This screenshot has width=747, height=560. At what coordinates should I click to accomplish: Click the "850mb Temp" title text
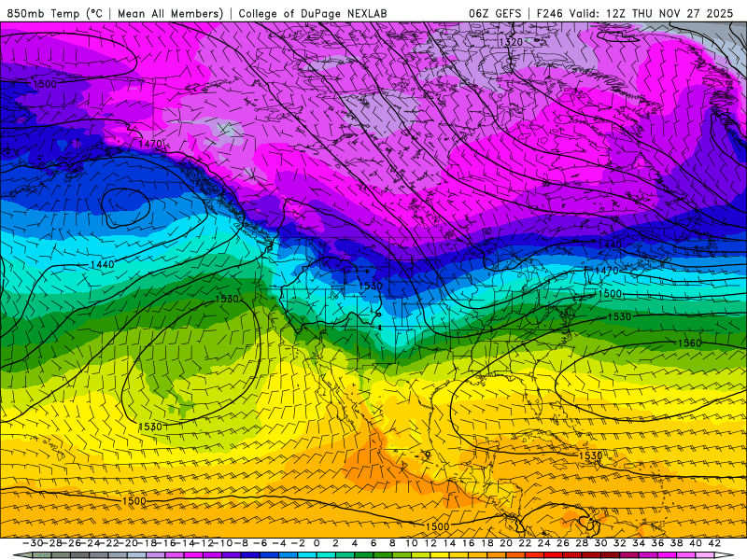(x=43, y=14)
